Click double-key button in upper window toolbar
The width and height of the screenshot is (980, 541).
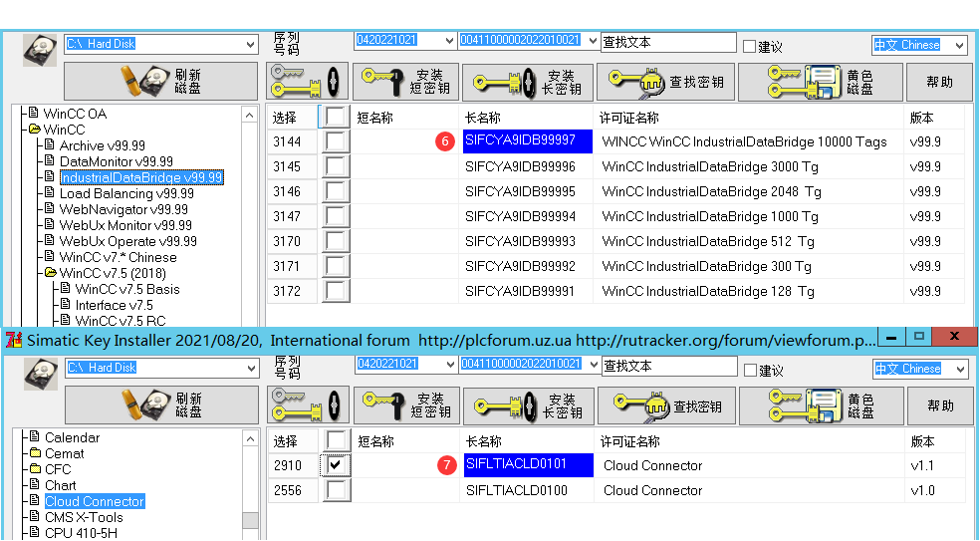click(x=307, y=82)
